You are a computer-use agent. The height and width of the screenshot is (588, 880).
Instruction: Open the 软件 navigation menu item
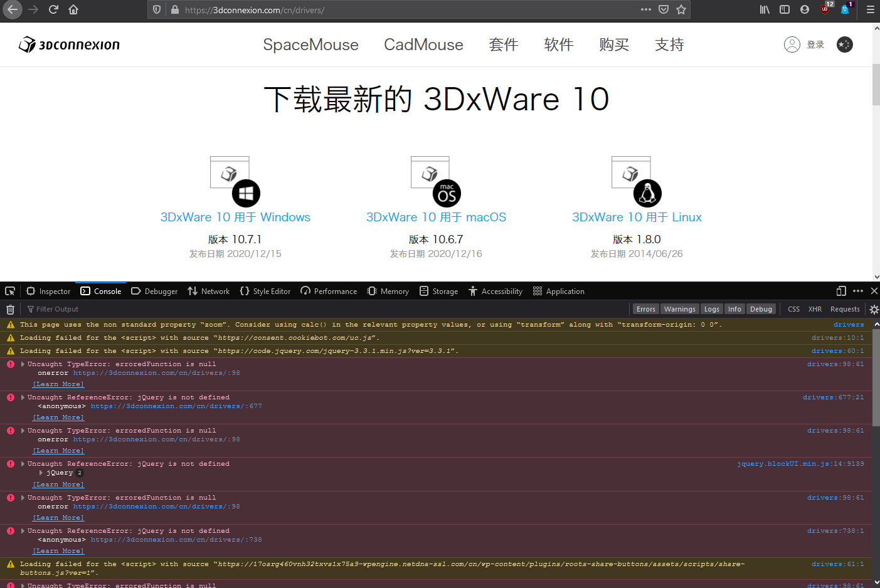click(x=559, y=45)
